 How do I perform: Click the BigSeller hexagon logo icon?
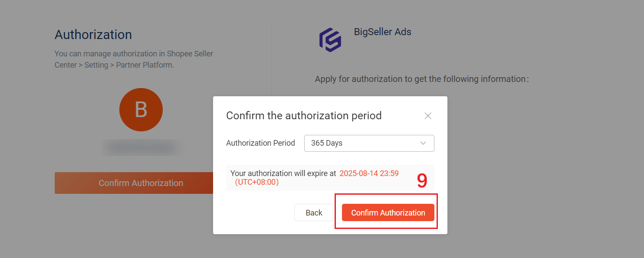[330, 40]
